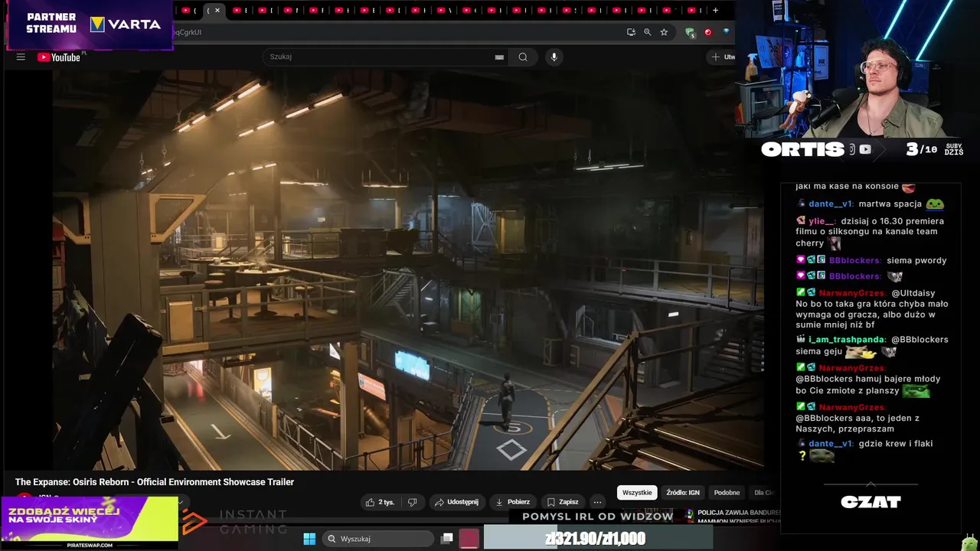Open the Utwórz create button

pos(722,57)
